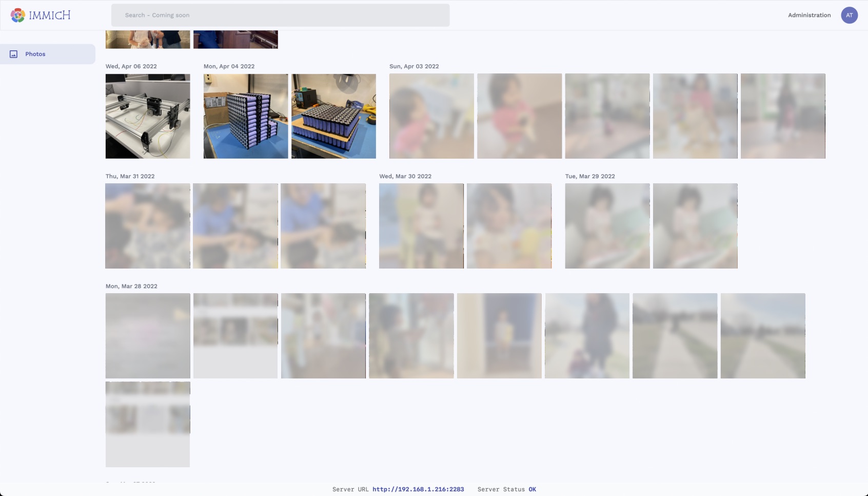This screenshot has height=496, width=868.
Task: Open the flat battery pack photo
Action: (x=333, y=116)
